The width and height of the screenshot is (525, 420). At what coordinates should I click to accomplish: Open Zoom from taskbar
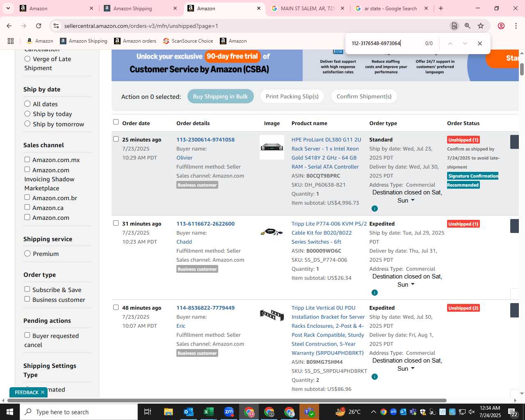[229, 412]
